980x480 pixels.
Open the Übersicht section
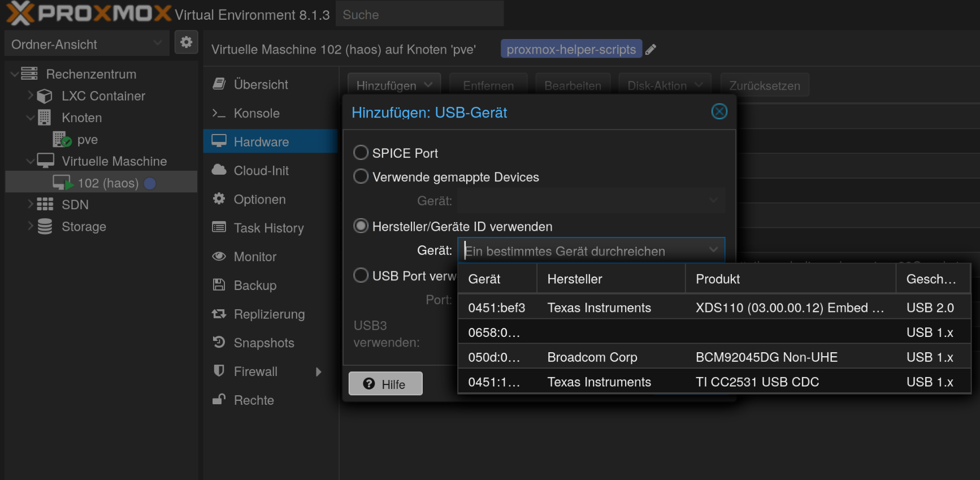[270, 84]
